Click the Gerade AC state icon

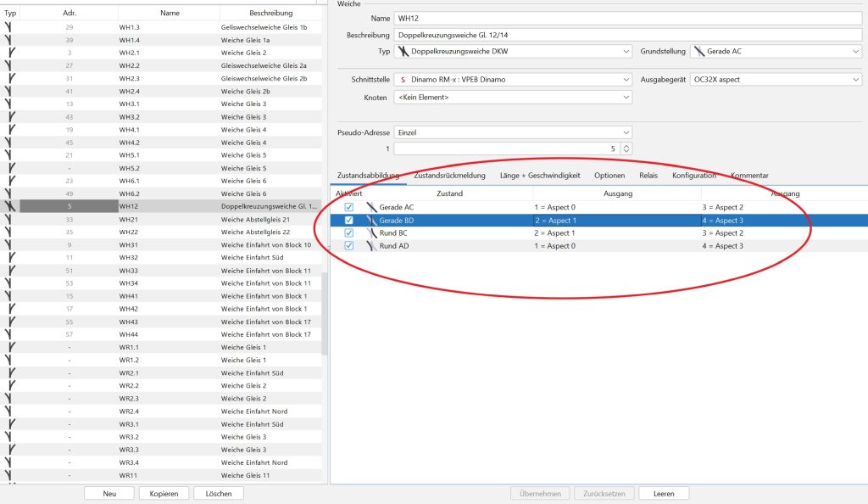pyautogui.click(x=370, y=207)
